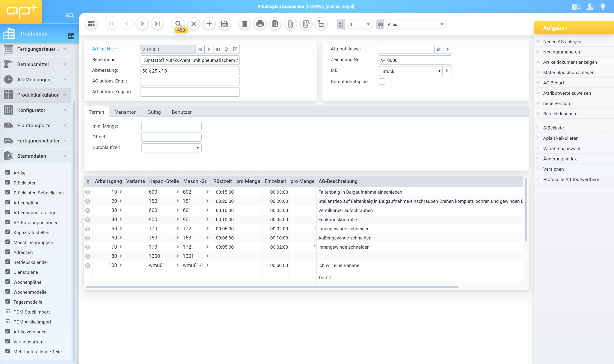This screenshot has height=364, width=614.
Task: Open the tree structure icon in toolbar
Action: [321, 24]
